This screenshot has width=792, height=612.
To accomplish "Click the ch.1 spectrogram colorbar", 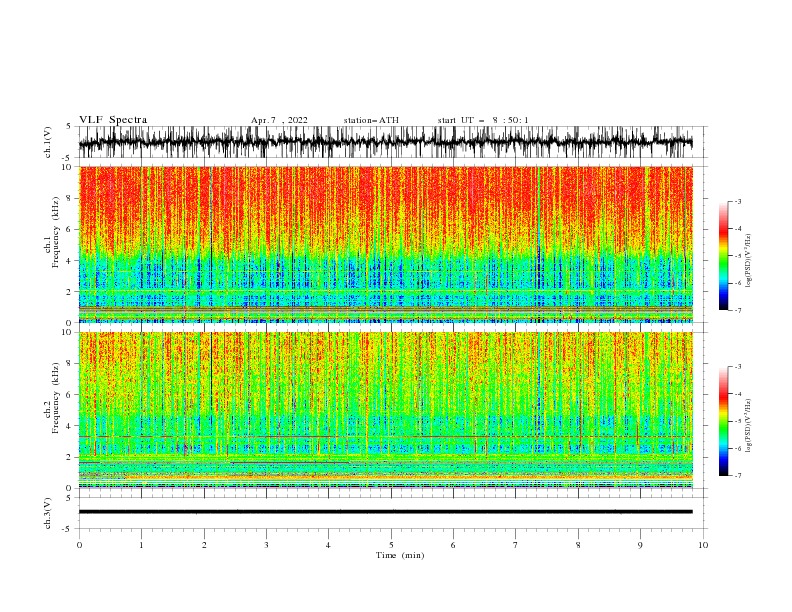I will click(723, 256).
